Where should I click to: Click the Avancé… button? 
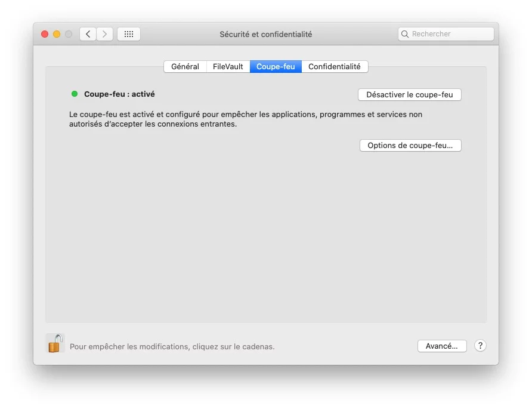click(x=442, y=346)
